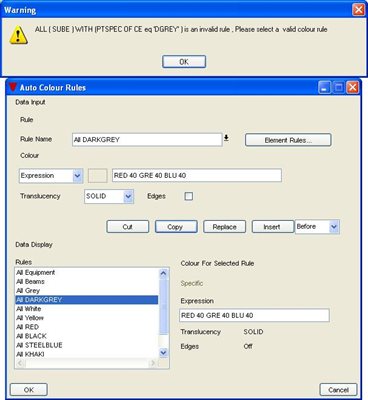Viewport: 368px width, 400px height.
Task: Click the Rule Name text field
Action: click(x=147, y=140)
